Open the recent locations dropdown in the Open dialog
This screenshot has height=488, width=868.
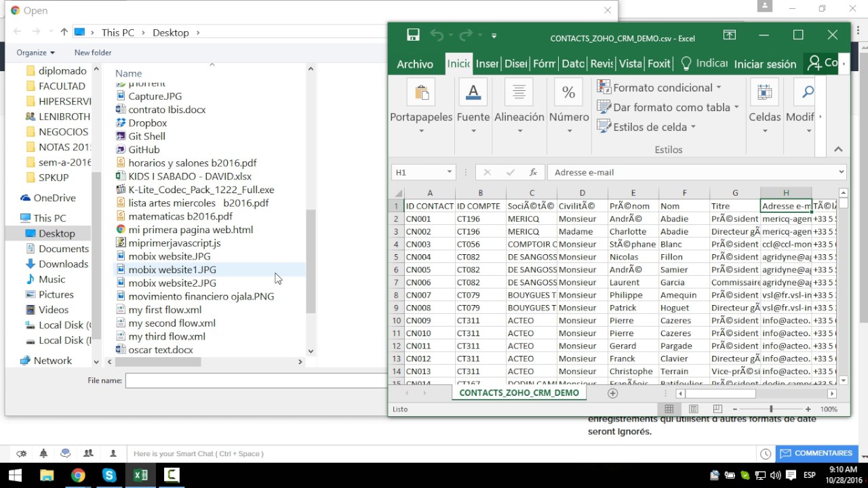(x=50, y=32)
